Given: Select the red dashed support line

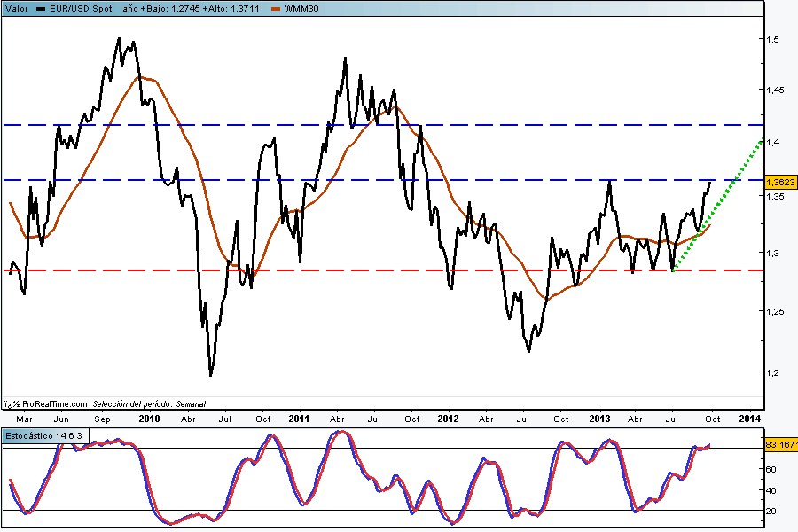Looking at the screenshot, I should (x=355, y=270).
